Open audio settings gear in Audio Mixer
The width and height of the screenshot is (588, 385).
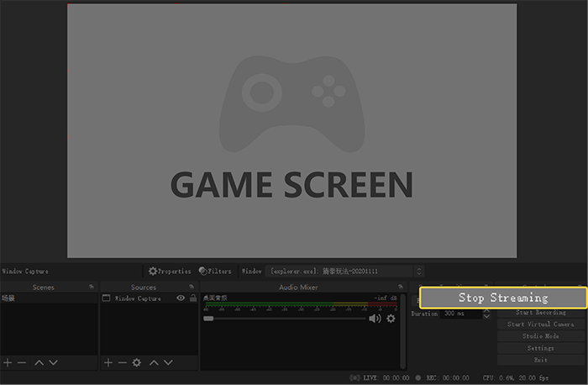pyautogui.click(x=391, y=319)
